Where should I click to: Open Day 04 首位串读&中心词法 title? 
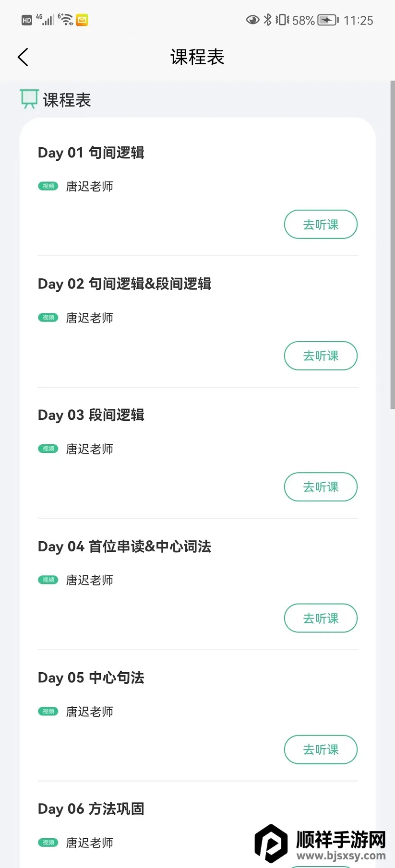click(125, 547)
